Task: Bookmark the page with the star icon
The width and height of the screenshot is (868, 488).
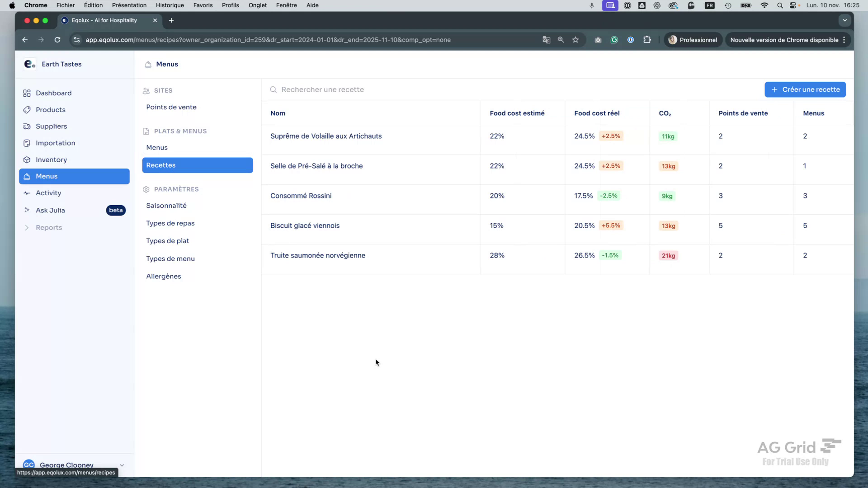Action: pos(576,40)
